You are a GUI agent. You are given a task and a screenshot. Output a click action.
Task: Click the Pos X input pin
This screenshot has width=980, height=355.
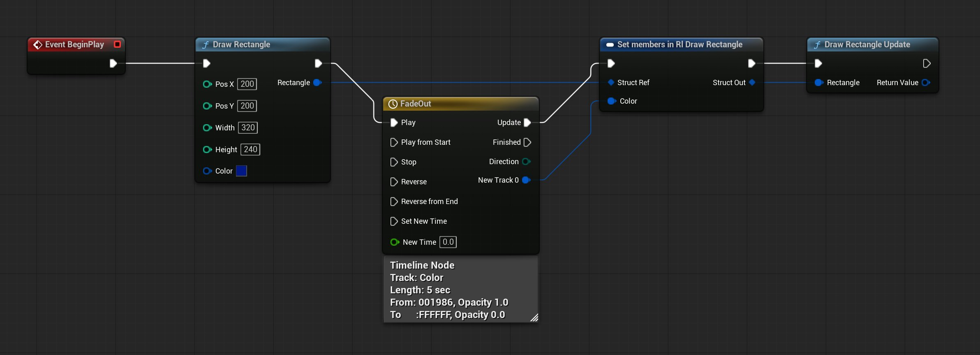(x=207, y=84)
